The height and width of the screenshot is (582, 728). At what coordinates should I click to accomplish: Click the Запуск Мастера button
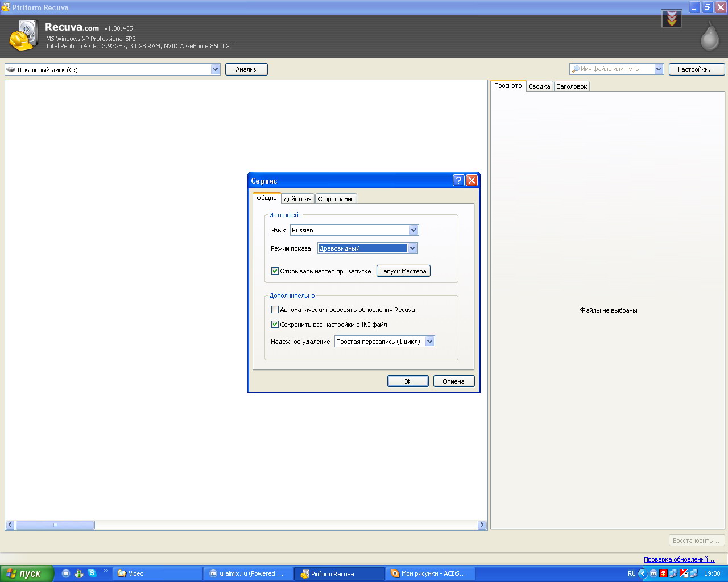(x=403, y=271)
